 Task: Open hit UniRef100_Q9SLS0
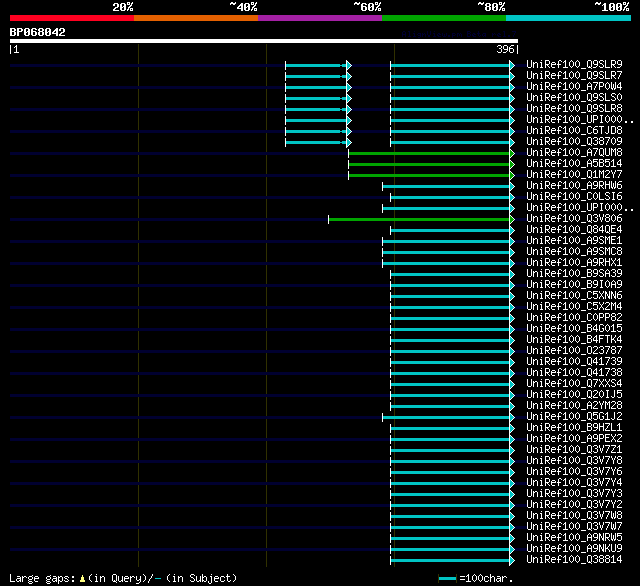574,98
